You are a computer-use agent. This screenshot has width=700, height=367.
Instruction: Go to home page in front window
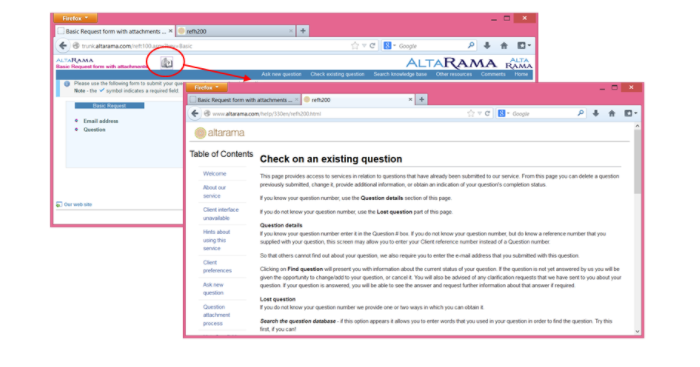pos(612,113)
